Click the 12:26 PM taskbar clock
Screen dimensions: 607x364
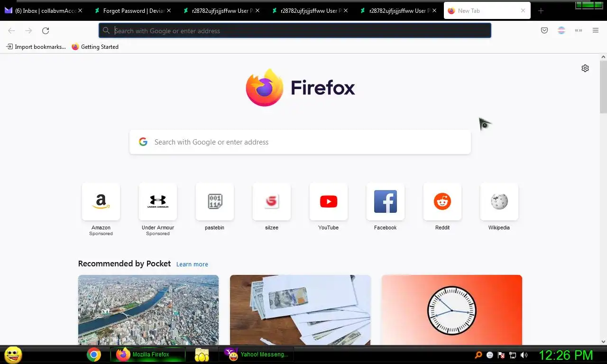coord(566,355)
